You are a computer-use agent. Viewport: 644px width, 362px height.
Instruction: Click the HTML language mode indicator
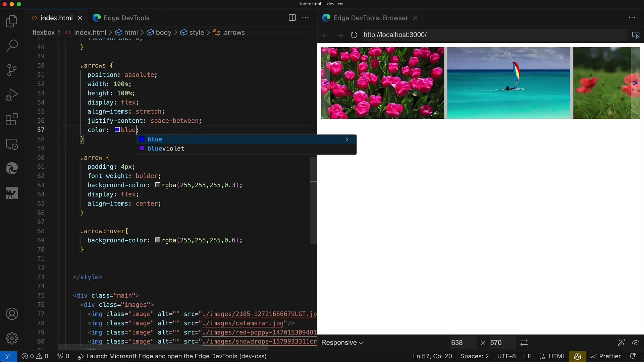pos(556,356)
